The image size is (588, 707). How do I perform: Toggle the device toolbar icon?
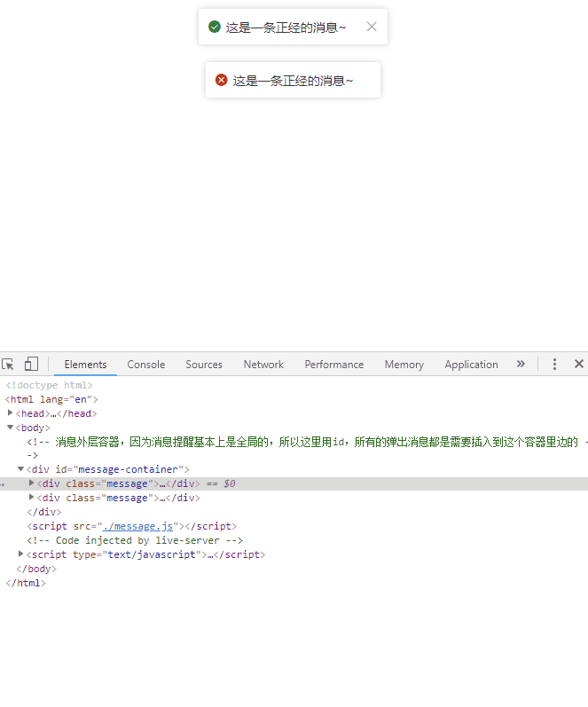point(31,364)
